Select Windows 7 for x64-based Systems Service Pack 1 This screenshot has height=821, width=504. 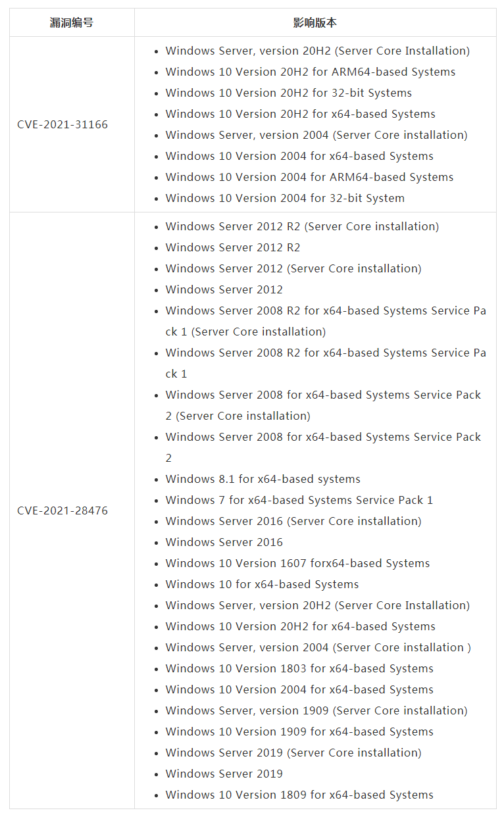click(299, 500)
